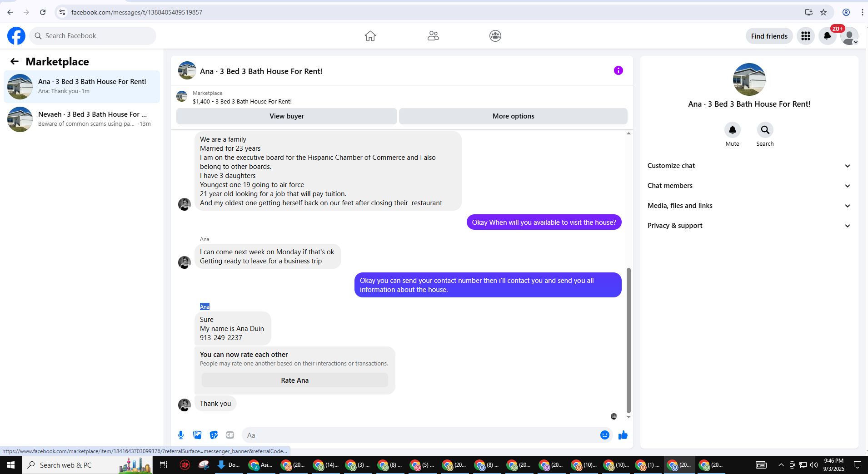
Task: Click the Rate Ana button
Action: (x=295, y=380)
